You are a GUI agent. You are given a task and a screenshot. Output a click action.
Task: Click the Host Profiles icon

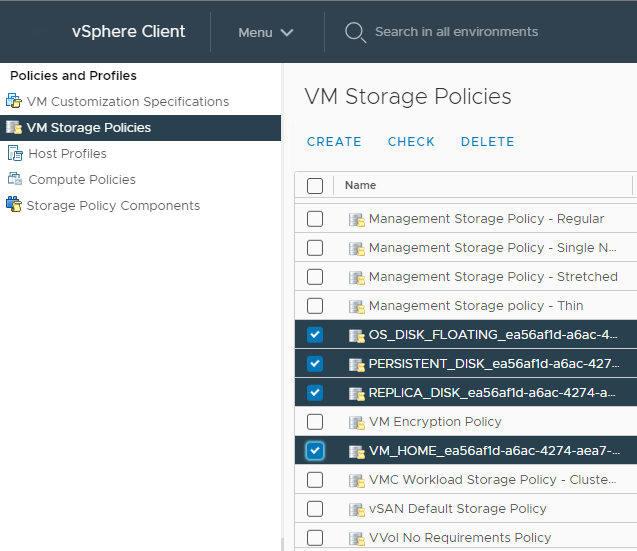[x=14, y=154]
